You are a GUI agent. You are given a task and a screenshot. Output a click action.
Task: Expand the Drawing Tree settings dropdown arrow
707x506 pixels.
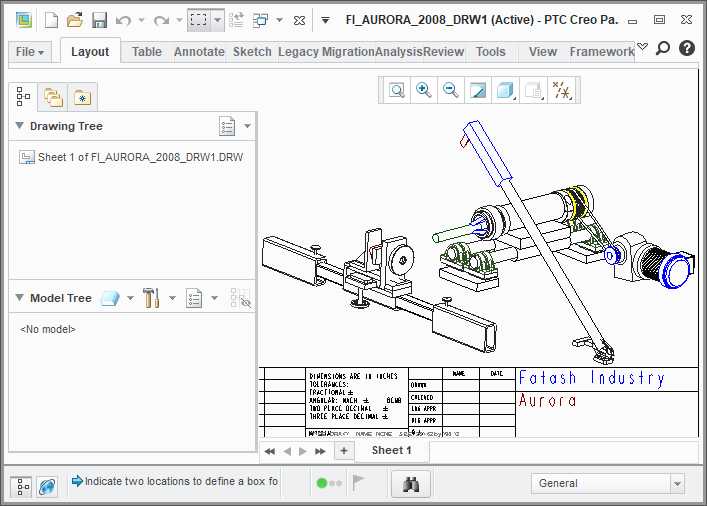point(248,126)
